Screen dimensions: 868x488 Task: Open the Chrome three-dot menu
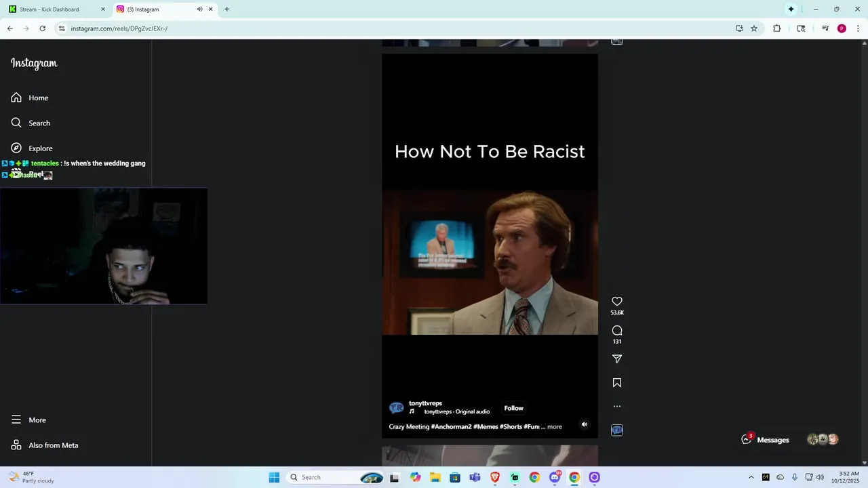tap(858, 28)
